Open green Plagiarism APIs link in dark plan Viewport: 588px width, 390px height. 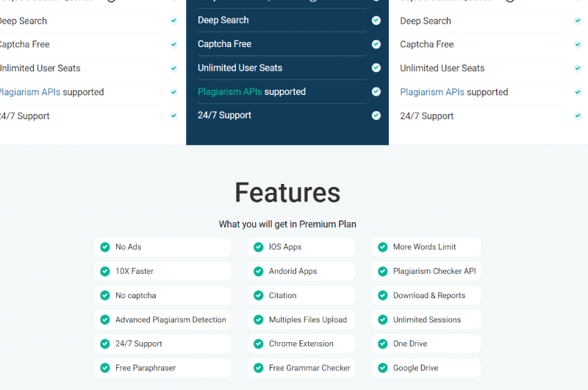point(230,92)
